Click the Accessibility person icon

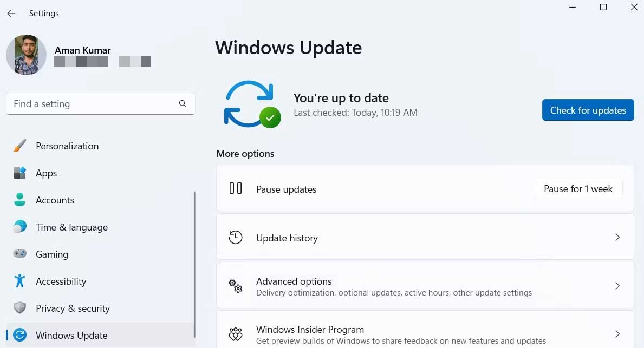coord(20,281)
